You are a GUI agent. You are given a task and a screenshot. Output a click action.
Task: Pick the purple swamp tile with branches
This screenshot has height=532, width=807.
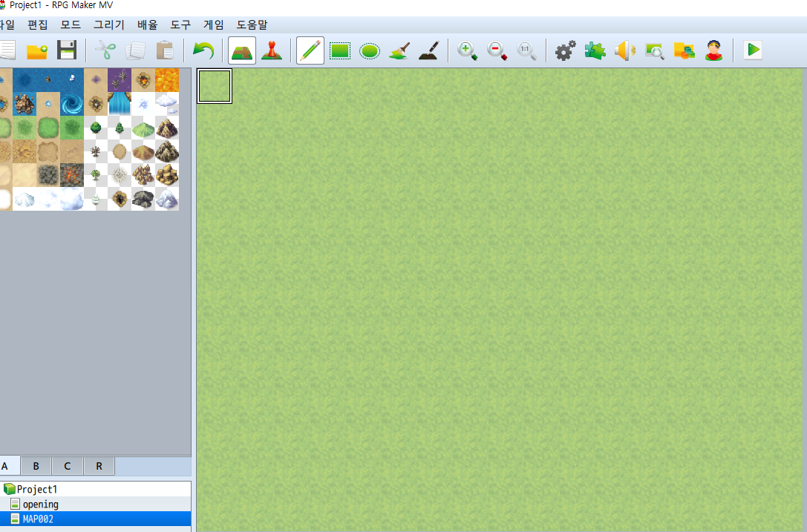(x=120, y=80)
